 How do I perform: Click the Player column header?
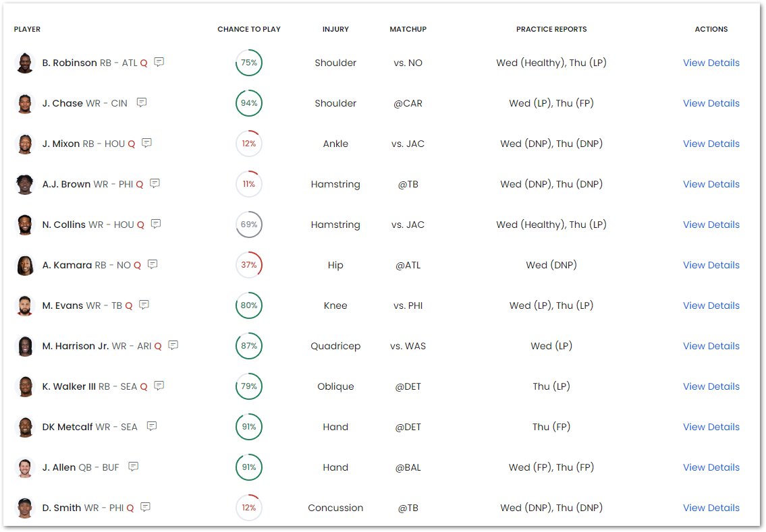pos(28,29)
